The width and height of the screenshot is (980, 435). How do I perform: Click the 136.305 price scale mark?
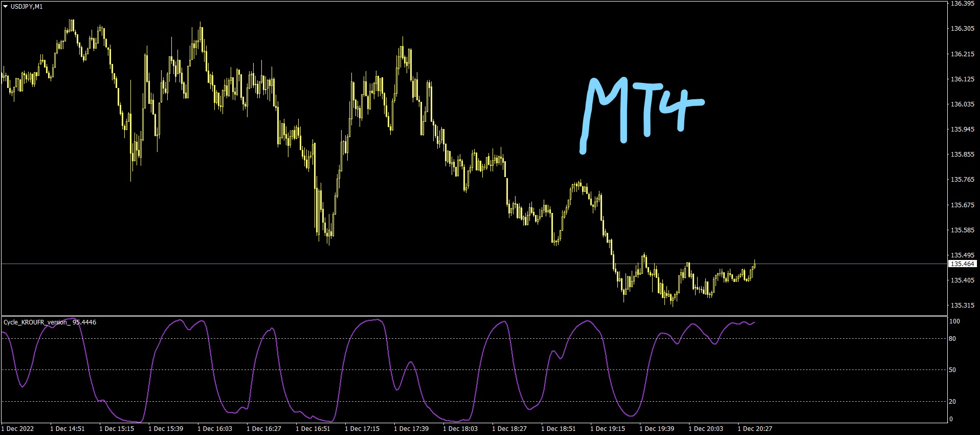pos(962,29)
